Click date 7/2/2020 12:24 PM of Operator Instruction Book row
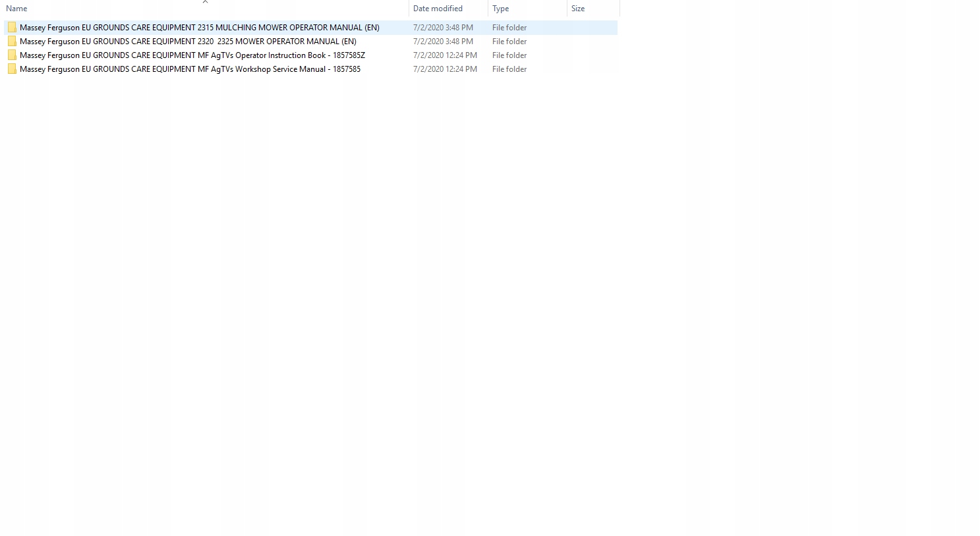This screenshot has width=980, height=536. click(445, 55)
